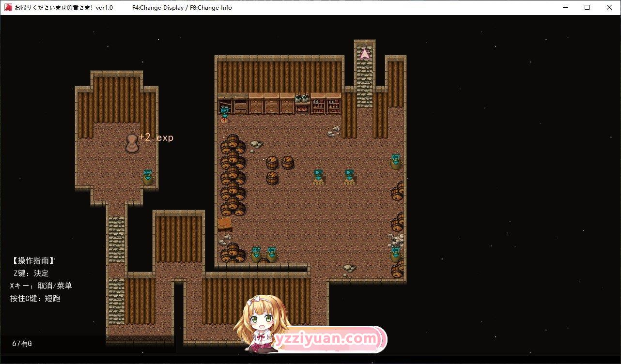Grab the lower GET pot by right wall

(396, 254)
